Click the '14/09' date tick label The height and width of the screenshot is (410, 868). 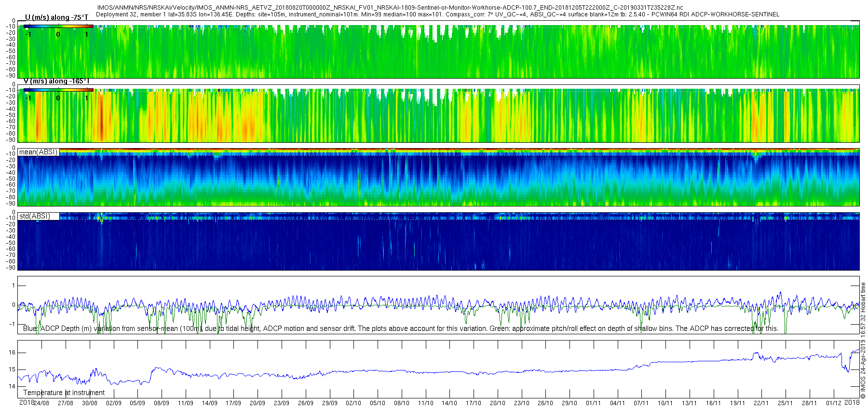click(210, 403)
